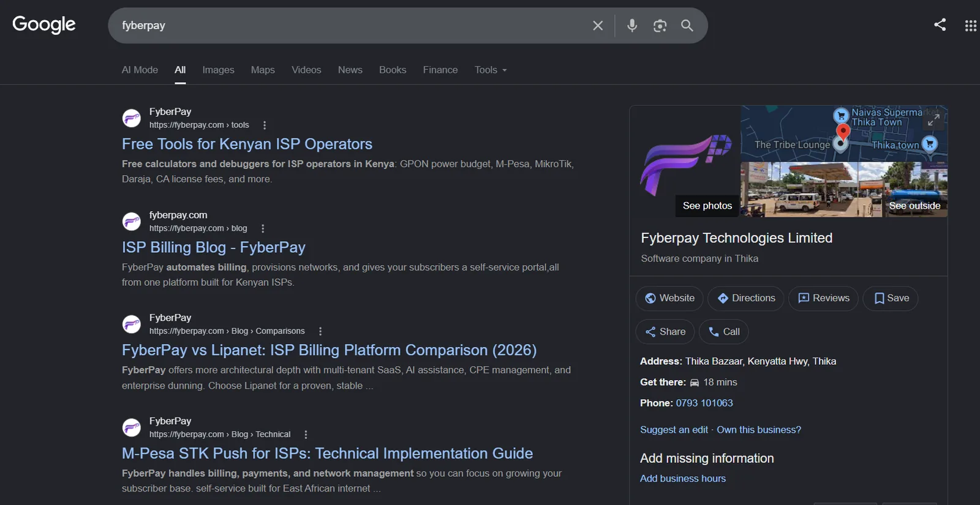Switch to the Videos tab

306,70
